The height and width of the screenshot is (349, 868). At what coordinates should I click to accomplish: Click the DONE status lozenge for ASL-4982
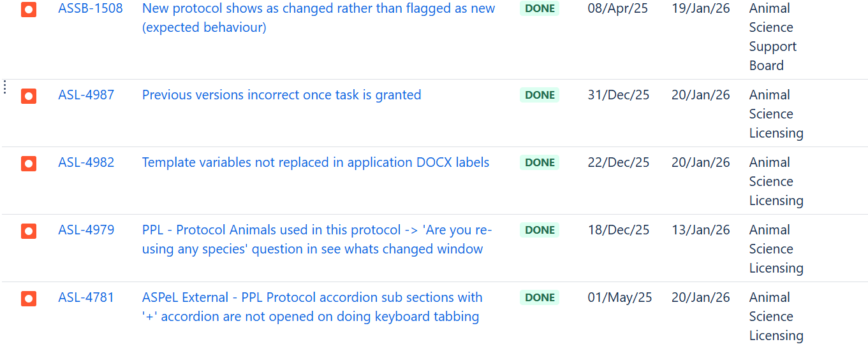coord(540,163)
